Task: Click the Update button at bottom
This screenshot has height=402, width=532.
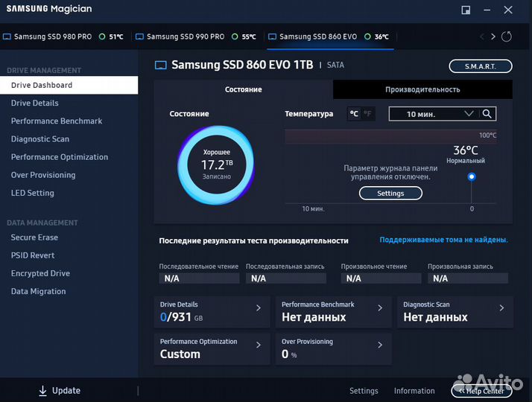Action: (60, 391)
